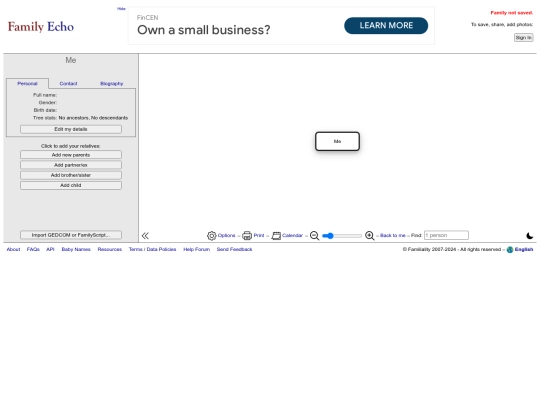This screenshot has height=405, width=540.
Task: Open the Calendar link
Action: click(292, 236)
